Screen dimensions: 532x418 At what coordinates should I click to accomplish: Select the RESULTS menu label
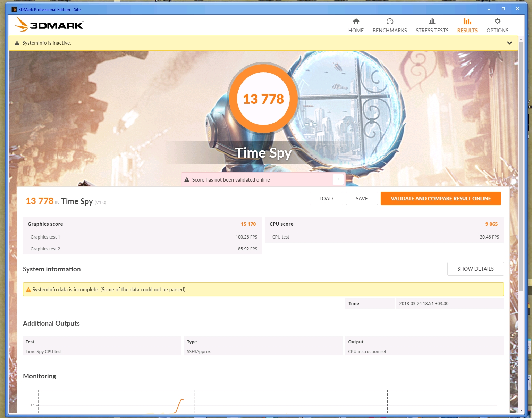(x=467, y=31)
